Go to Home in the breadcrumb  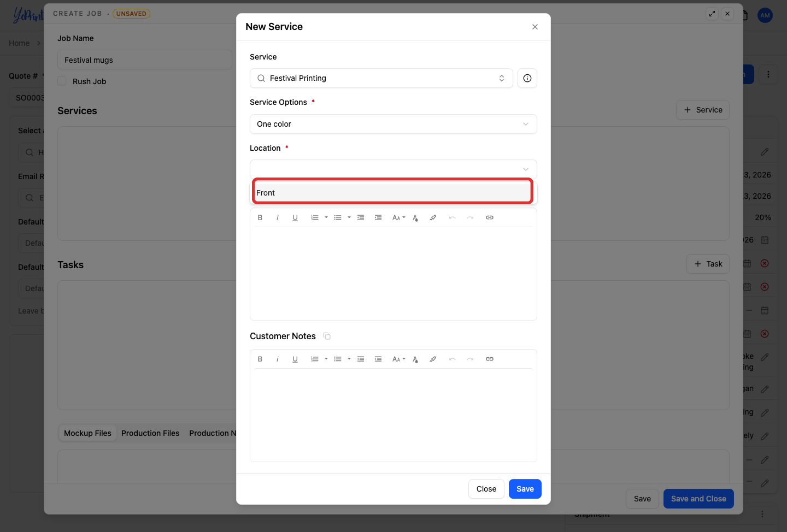(19, 43)
